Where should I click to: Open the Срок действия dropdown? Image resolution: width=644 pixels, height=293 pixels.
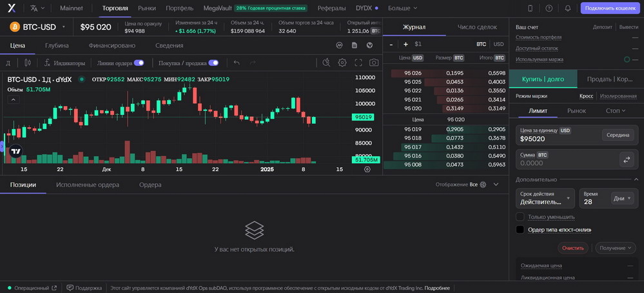[x=545, y=199]
